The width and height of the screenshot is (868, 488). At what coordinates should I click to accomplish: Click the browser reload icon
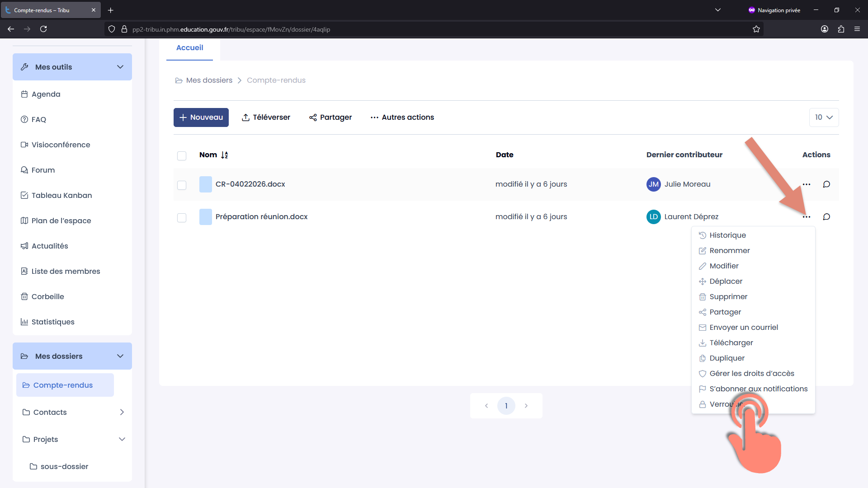coord(43,29)
